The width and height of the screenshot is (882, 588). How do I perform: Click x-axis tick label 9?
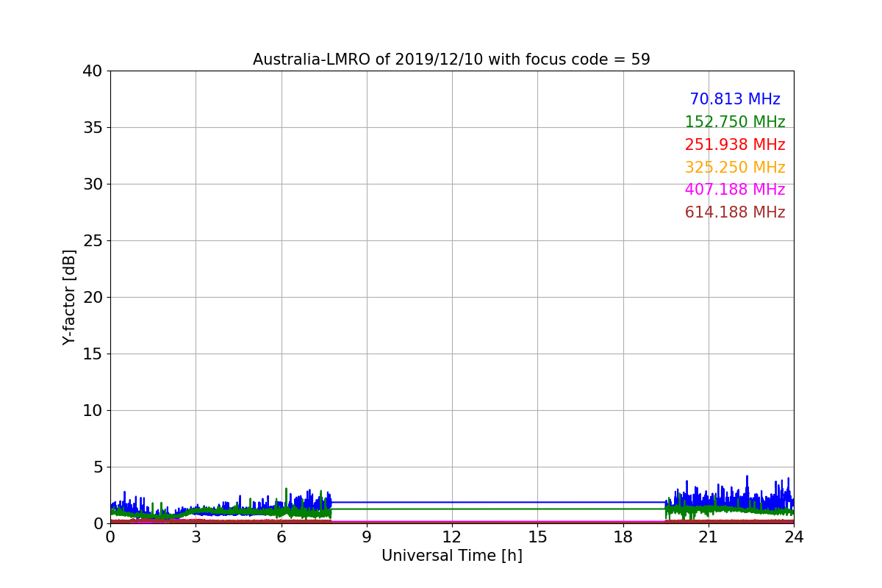367,537
